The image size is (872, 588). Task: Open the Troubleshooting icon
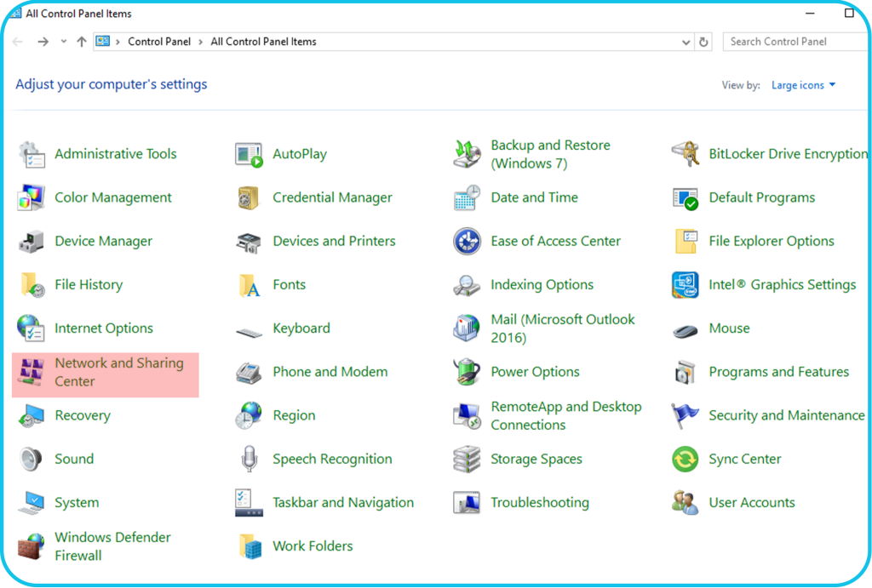point(467,503)
